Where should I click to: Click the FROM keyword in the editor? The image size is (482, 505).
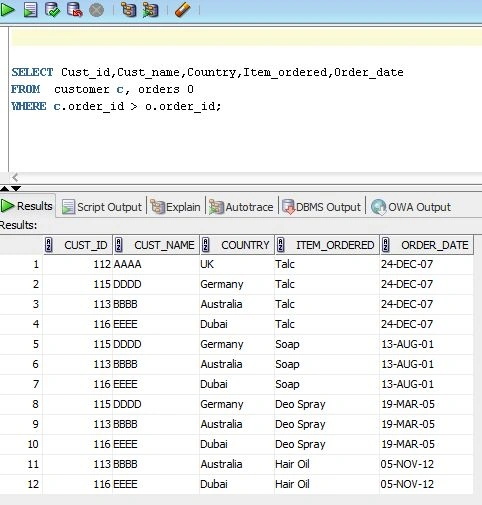click(x=25, y=89)
